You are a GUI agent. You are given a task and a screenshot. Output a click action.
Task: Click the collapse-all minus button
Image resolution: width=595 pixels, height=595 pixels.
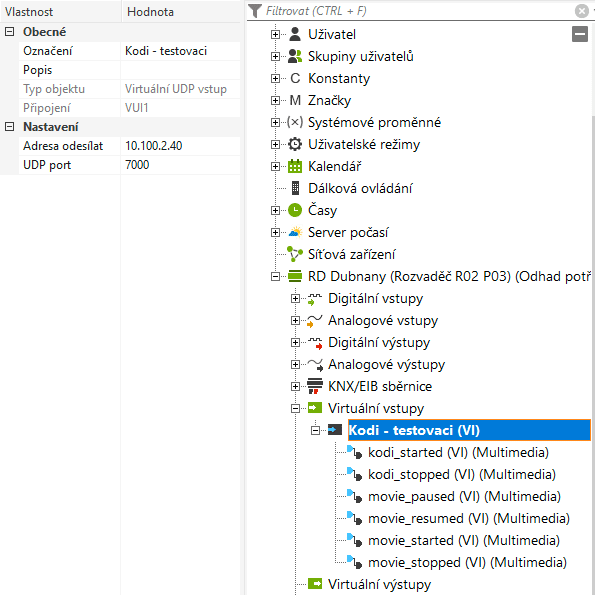tap(579, 34)
